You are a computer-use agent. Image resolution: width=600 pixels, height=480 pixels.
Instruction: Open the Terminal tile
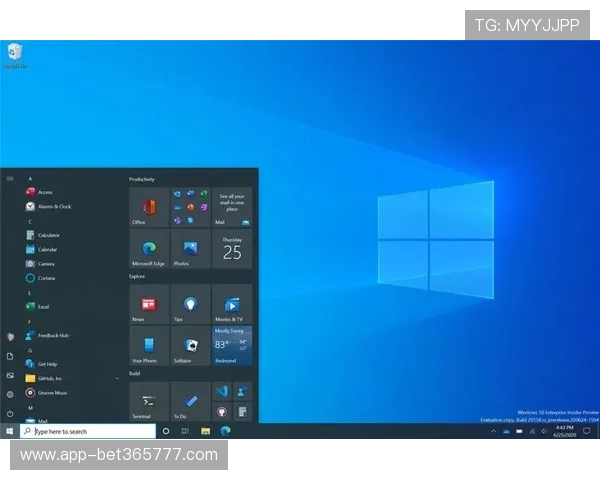(x=149, y=400)
